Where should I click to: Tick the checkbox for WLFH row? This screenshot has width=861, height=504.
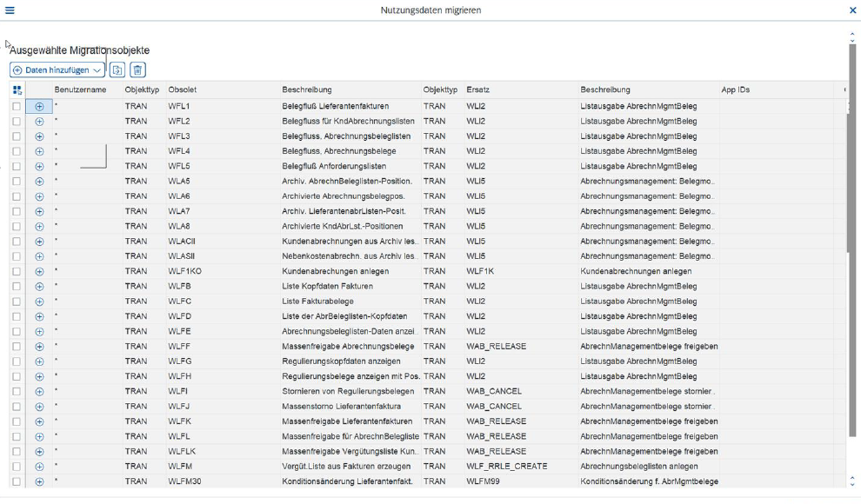17,377
